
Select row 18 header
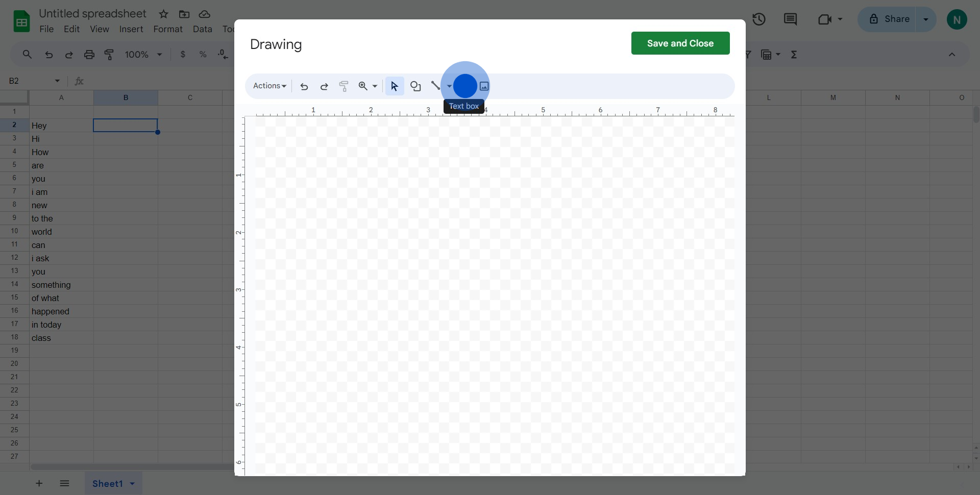14,337
